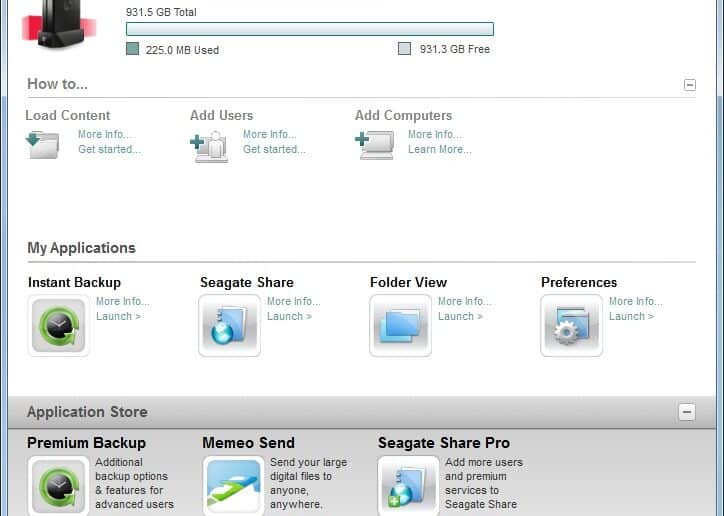Image resolution: width=724 pixels, height=516 pixels.
Task: Click the Premium Backup store icon
Action: tap(59, 486)
